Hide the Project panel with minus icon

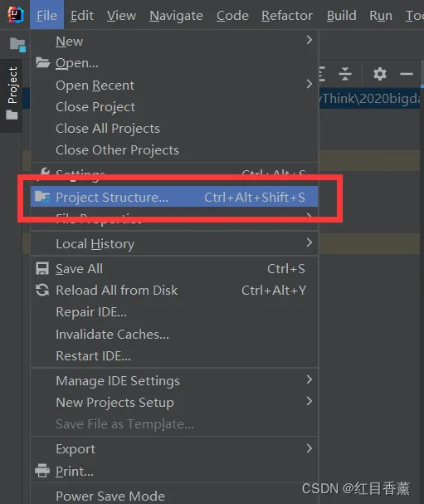tap(407, 74)
